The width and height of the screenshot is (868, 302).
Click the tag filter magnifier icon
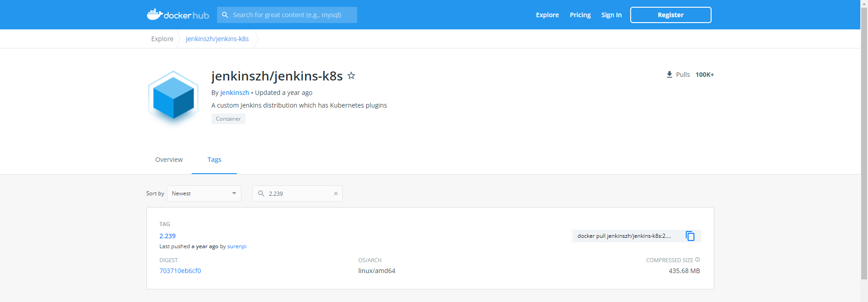click(261, 193)
